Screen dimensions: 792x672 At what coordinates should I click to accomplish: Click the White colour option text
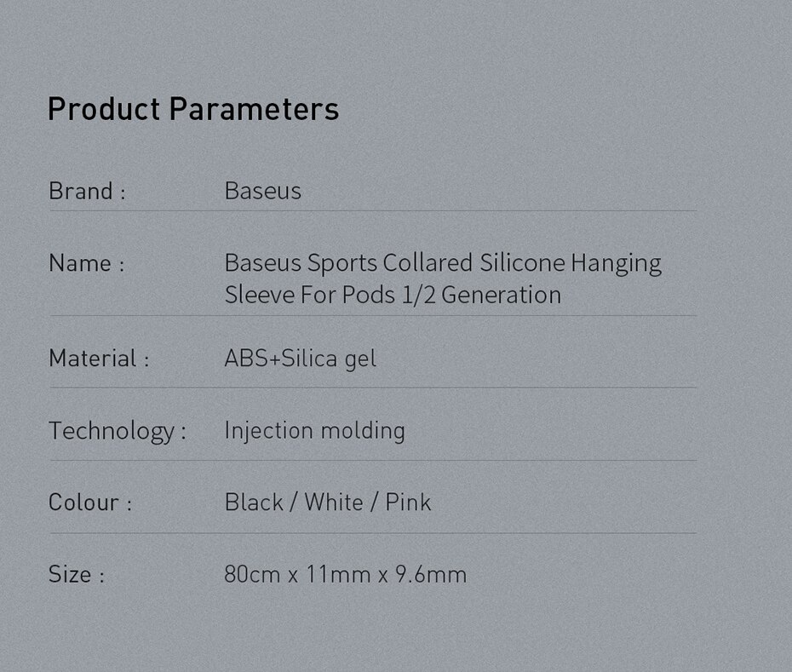click(334, 502)
